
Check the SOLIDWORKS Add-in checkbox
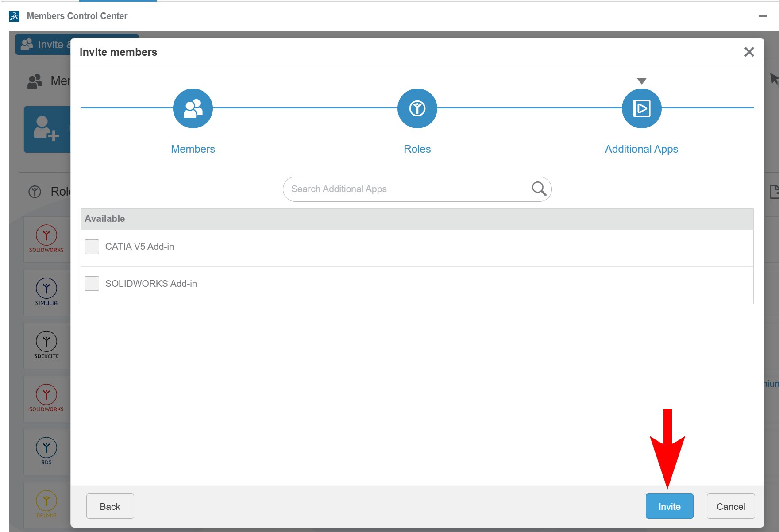coord(92,284)
